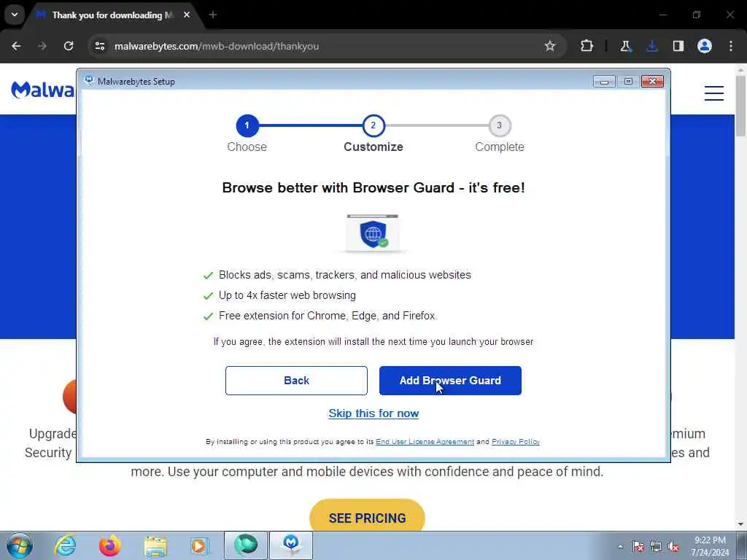Image resolution: width=747 pixels, height=560 pixels.
Task: Click the browser forward arrow
Action: [42, 46]
